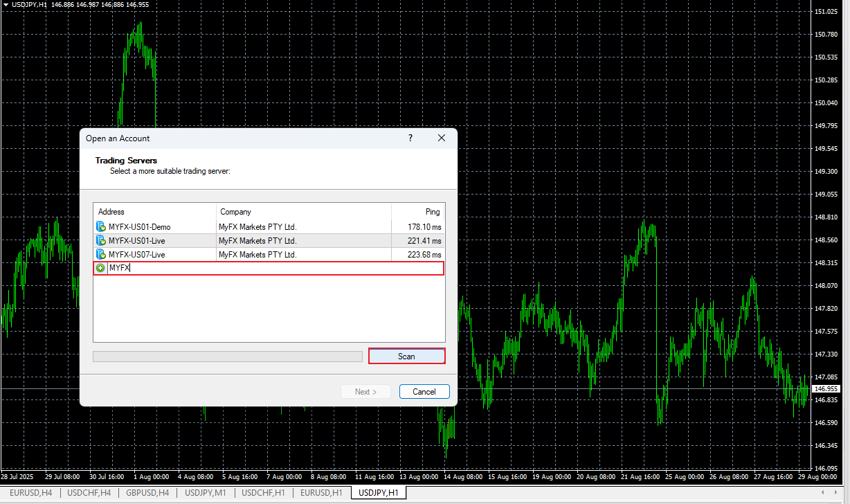
Task: Click the MYFX-US01-Demo server icon
Action: tap(100, 226)
